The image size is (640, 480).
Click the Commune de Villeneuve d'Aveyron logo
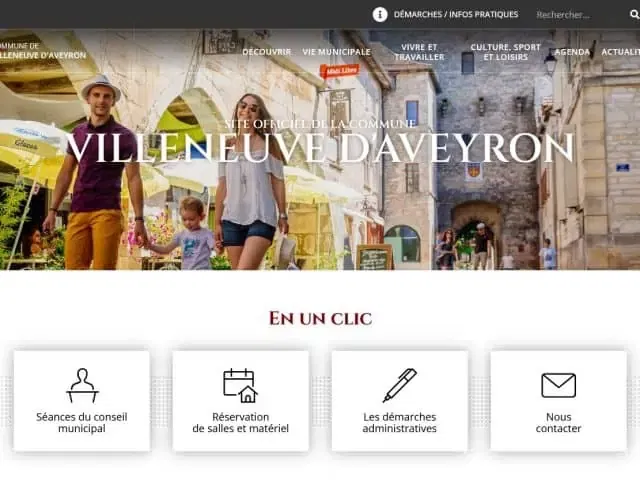tap(43, 51)
